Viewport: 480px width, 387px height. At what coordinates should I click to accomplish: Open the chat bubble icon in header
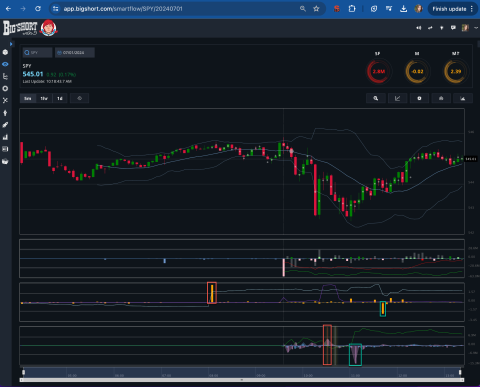click(453, 28)
